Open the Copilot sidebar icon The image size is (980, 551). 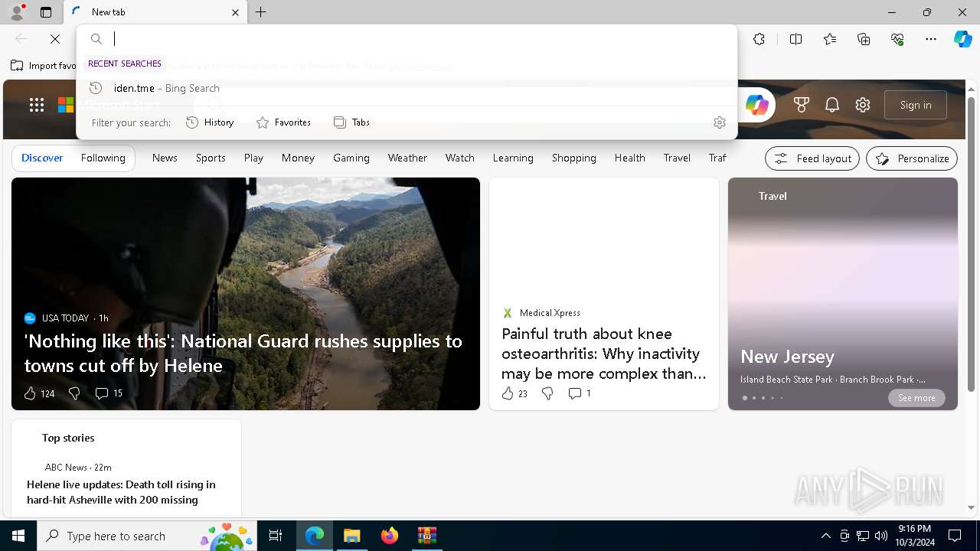[x=962, y=39]
